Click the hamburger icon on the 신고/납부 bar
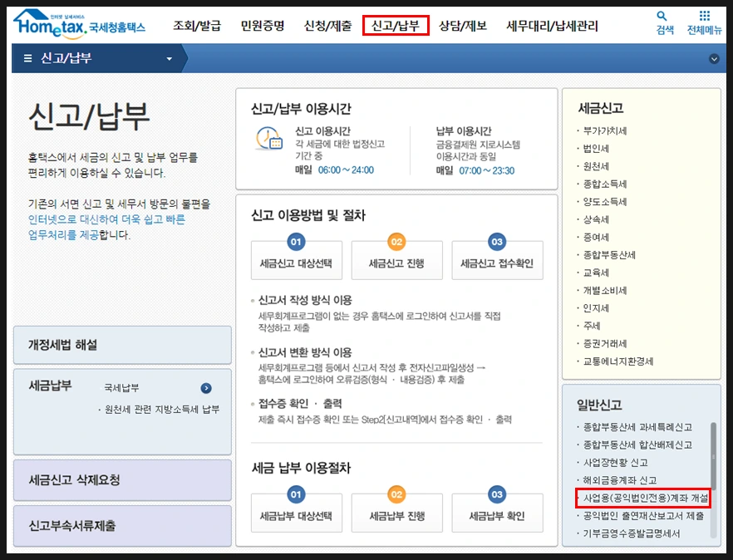 (x=30, y=58)
